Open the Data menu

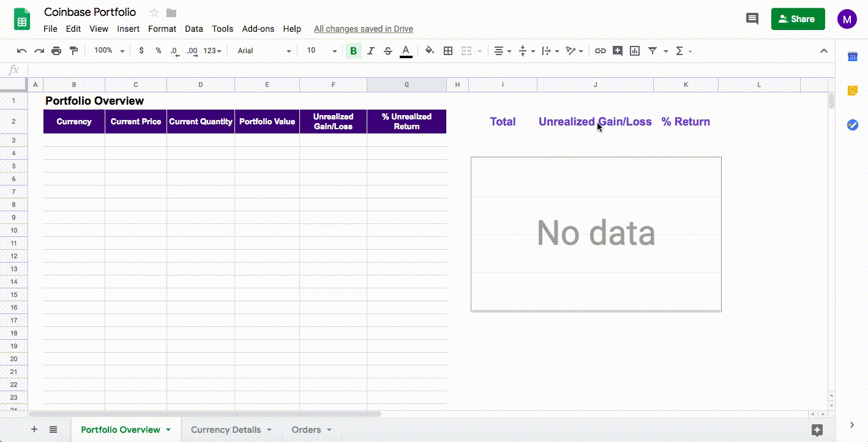[194, 29]
